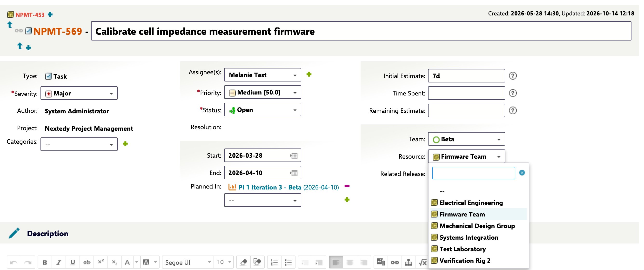644x270 pixels.
Task: Add a category with the green plus icon
Action: [126, 144]
